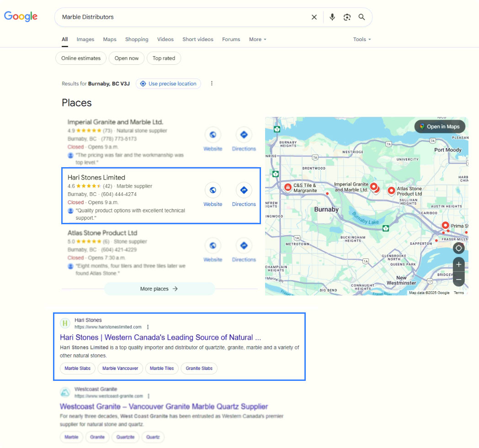Zoom out on the map
Screen dimensions: 479x448
(458, 279)
